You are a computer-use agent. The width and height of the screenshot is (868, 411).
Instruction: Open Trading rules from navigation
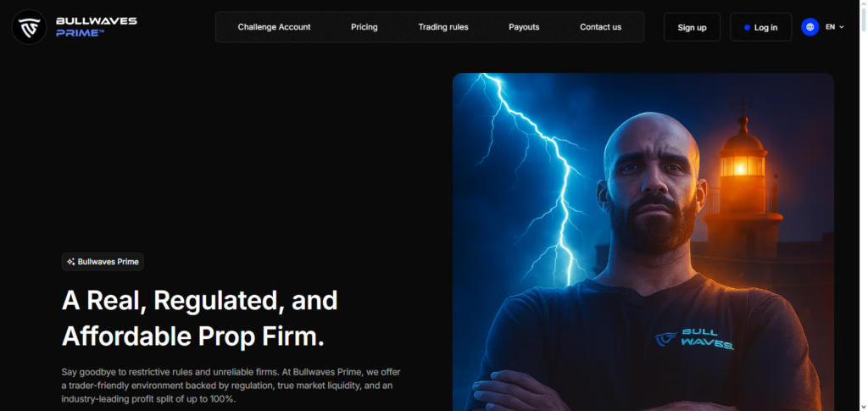442,27
